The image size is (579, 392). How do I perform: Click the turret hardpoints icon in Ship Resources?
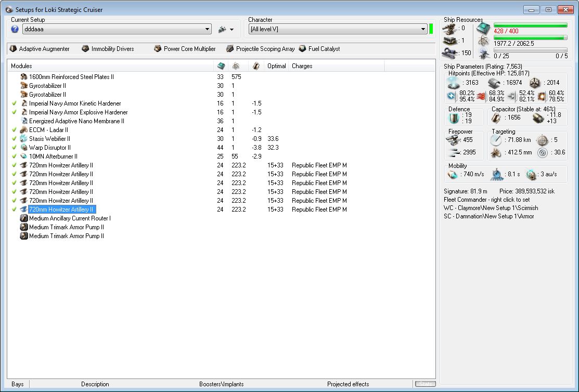tap(450, 29)
